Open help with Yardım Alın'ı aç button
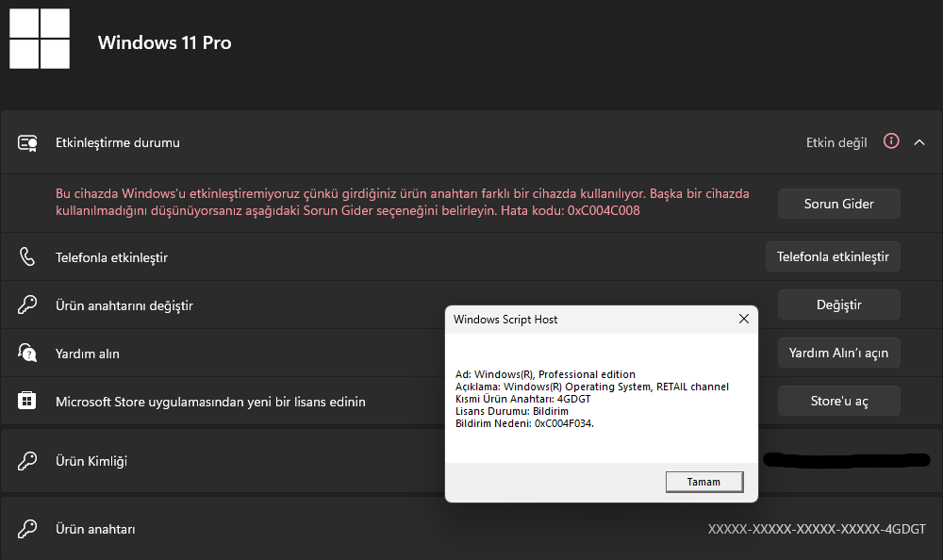The image size is (943, 560). (838, 353)
